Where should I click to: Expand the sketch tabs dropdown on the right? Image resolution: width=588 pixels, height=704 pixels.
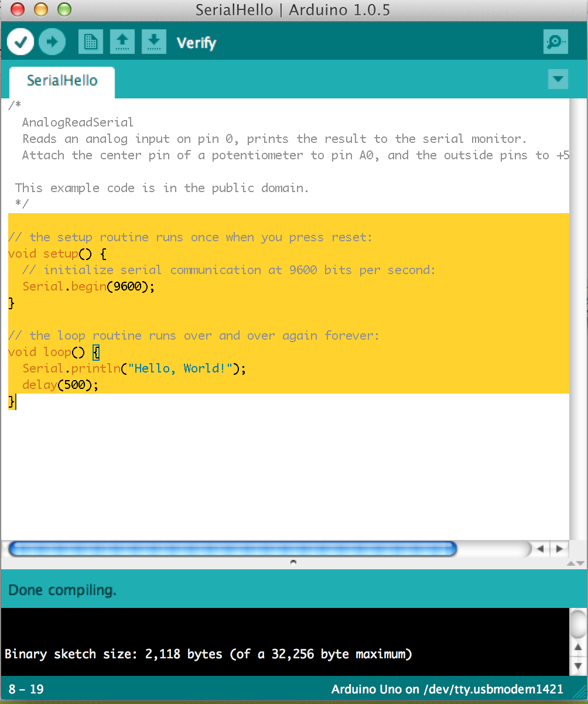558,79
